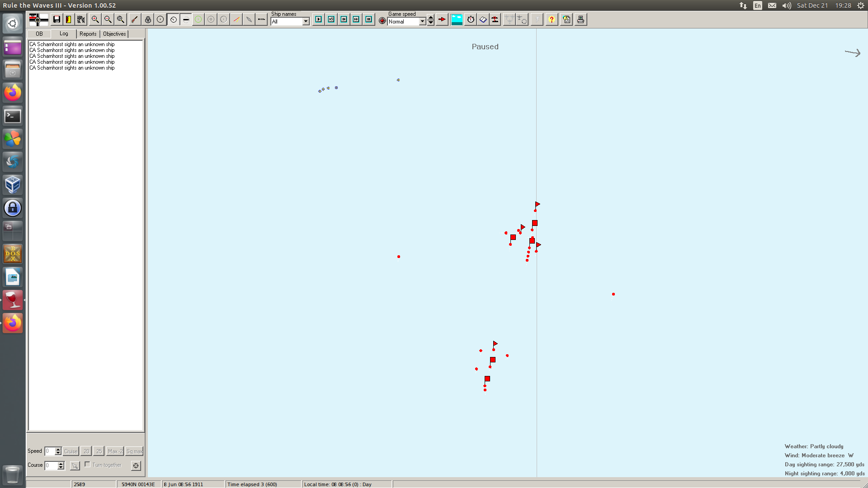The width and height of the screenshot is (868, 488).
Task: Click the Course spinner arrows
Action: coord(61,465)
